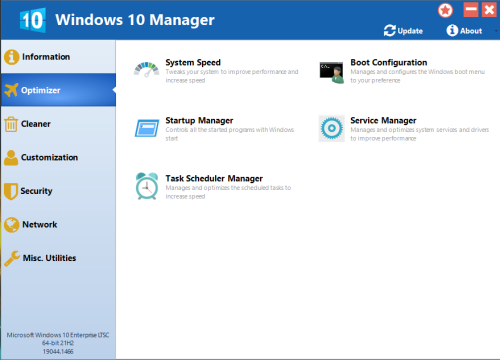This screenshot has width=500, height=360.
Task: Click 'Manages and configures the Windows boot menu' description
Action: click(417, 76)
